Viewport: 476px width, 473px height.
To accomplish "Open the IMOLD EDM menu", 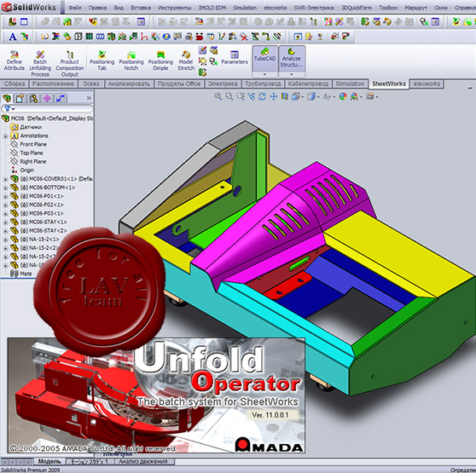I will pos(212,8).
